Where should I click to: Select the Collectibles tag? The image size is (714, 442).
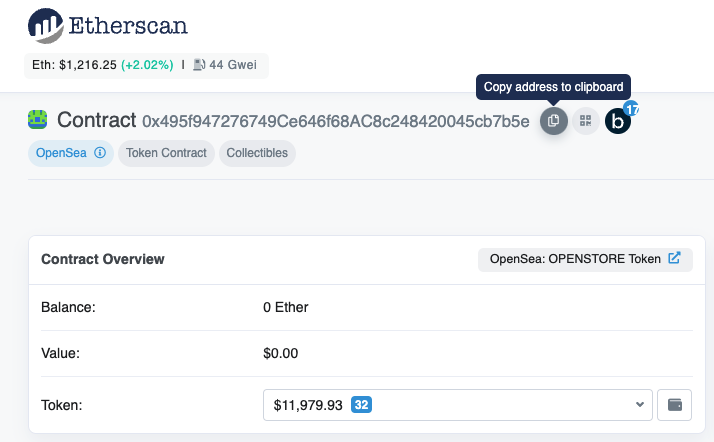pyautogui.click(x=257, y=153)
